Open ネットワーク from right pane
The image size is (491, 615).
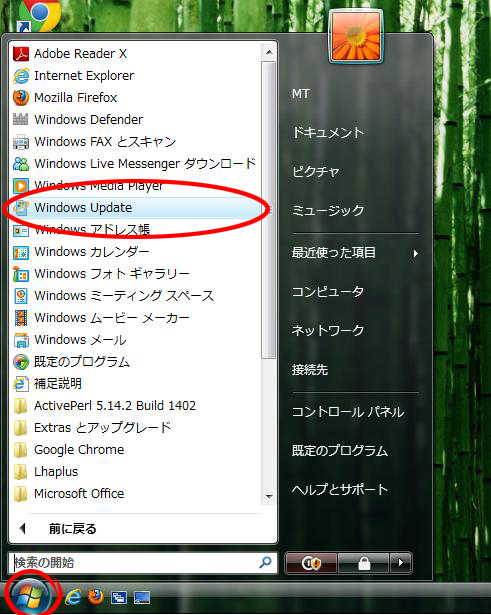point(328,330)
